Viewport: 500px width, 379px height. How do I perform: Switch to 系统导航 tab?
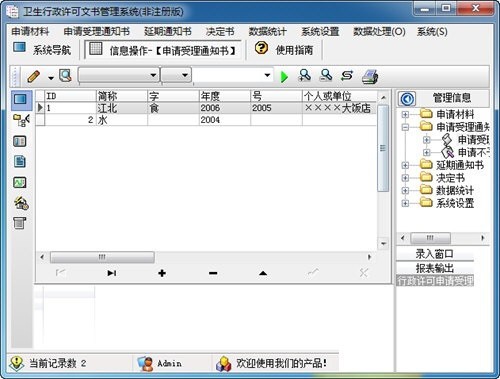(42, 49)
